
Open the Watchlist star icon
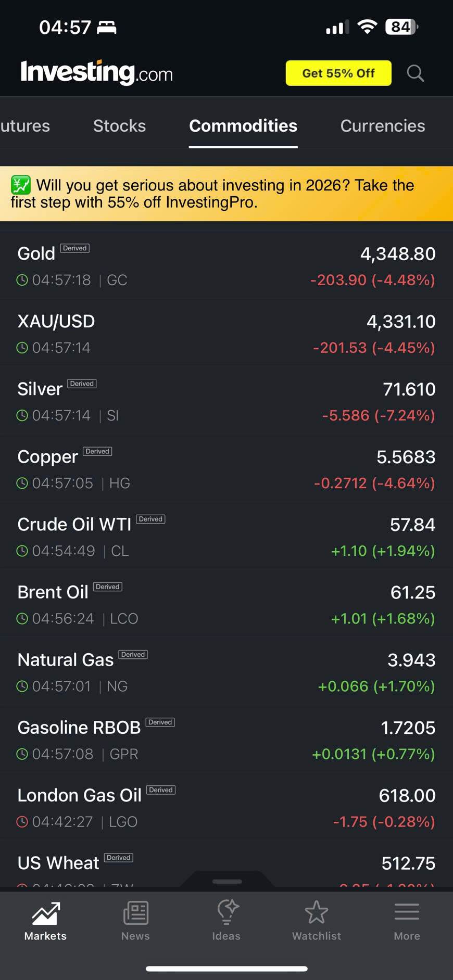pos(317,913)
